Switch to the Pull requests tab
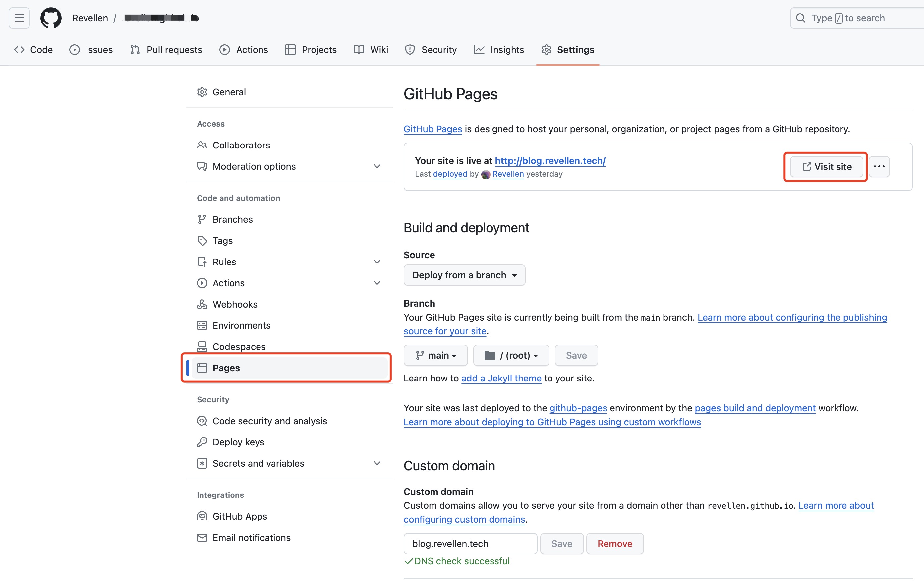Image resolution: width=924 pixels, height=584 pixels. (x=166, y=49)
